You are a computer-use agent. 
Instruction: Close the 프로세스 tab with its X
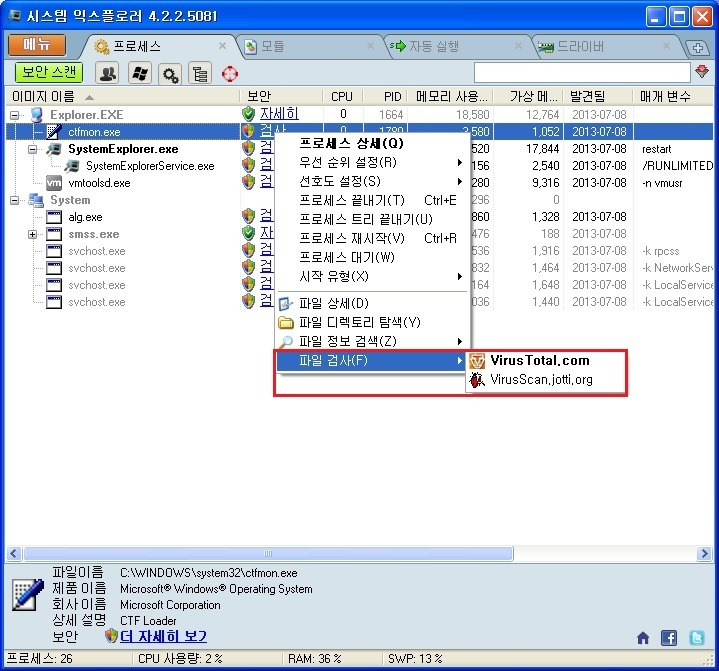tap(222, 45)
